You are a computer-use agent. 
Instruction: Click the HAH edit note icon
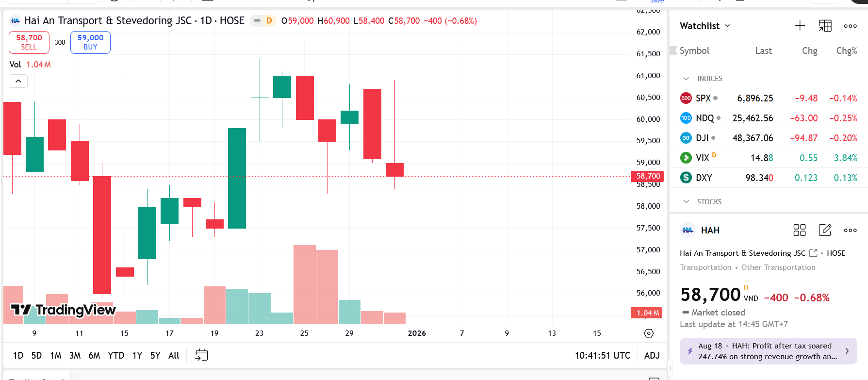[x=825, y=230]
